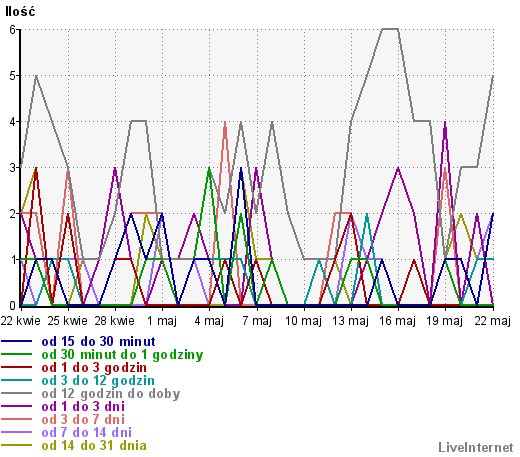This screenshot has width=520, height=457.
Task: Click the '22 maj' date axis label
Action: [492, 321]
